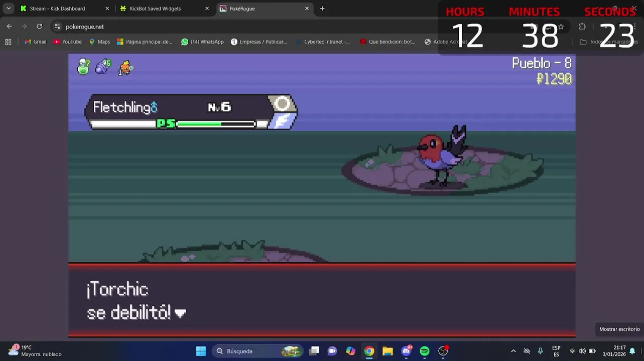Open the YouTube bookmark
Viewport: 644px width, 361px height.
point(68,42)
